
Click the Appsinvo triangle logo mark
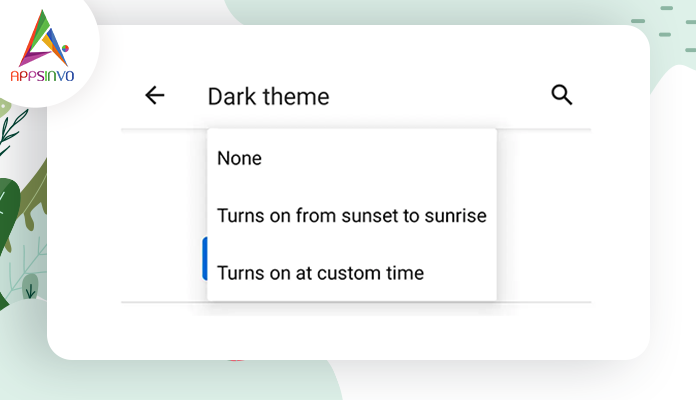44,39
